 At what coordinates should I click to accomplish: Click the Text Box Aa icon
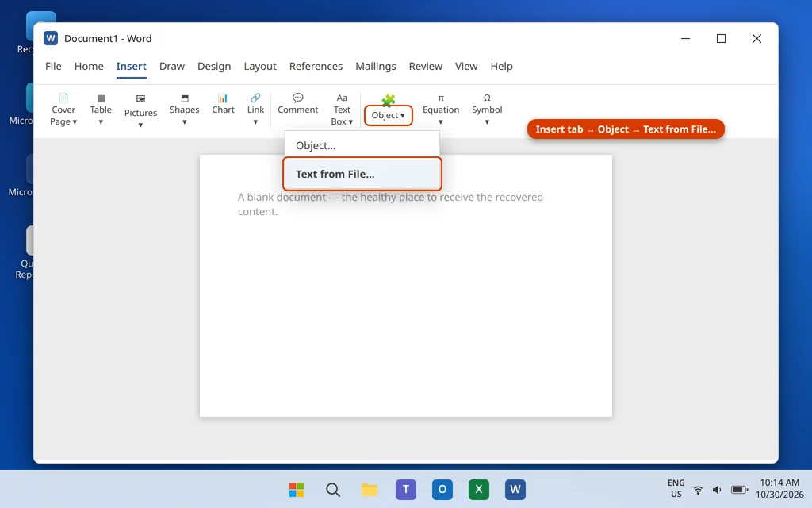342,98
